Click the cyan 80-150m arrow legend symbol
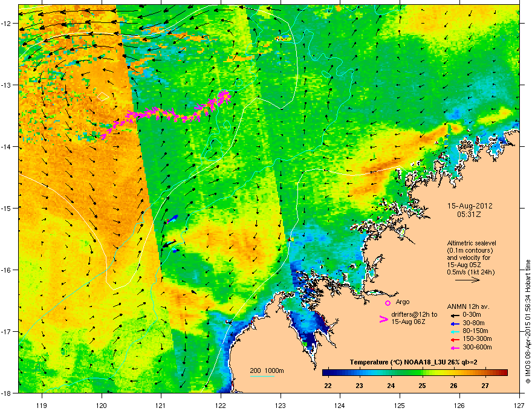532x411 pixels. point(455,331)
